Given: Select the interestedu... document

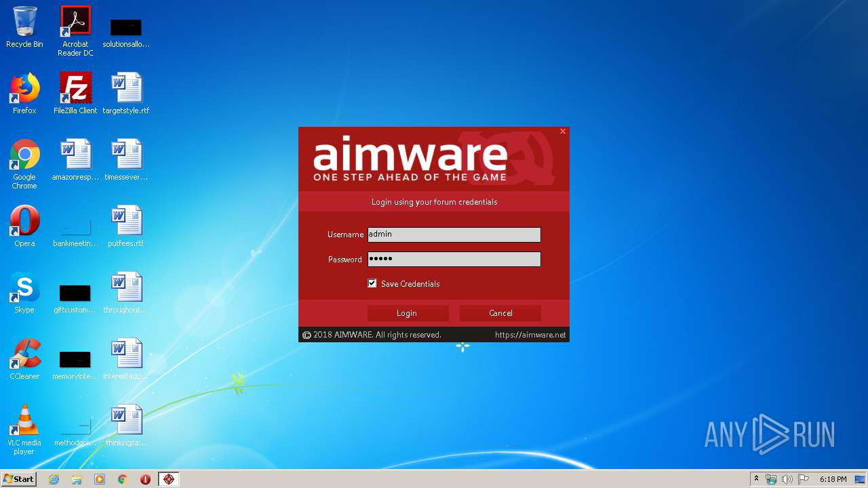Looking at the screenshot, I should click(x=126, y=359).
